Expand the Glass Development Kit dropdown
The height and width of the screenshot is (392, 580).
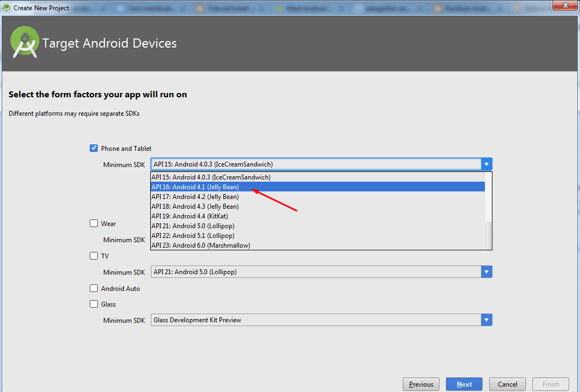tap(486, 320)
